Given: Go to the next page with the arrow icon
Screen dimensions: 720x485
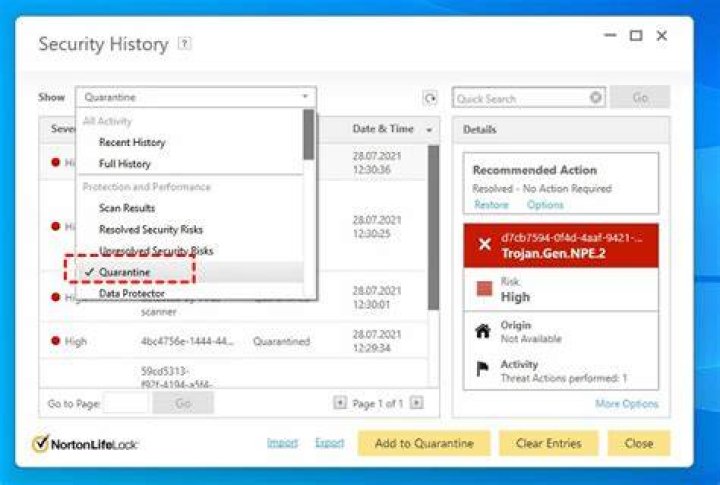Looking at the screenshot, I should coord(416,403).
